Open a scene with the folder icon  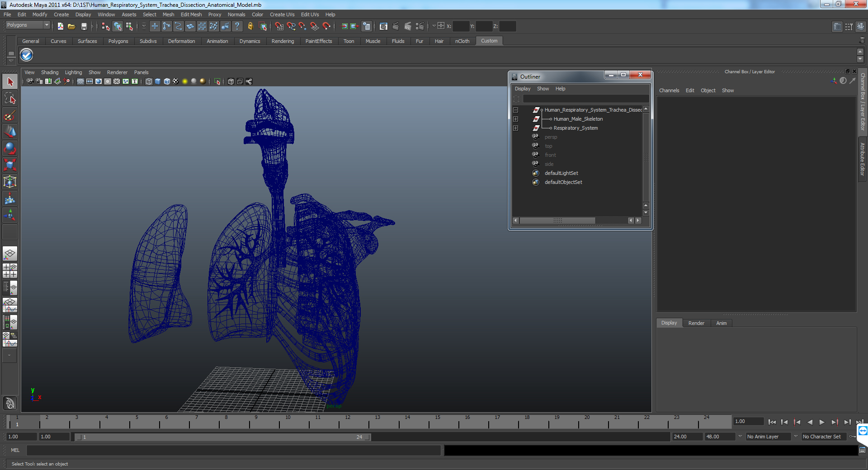point(71,26)
